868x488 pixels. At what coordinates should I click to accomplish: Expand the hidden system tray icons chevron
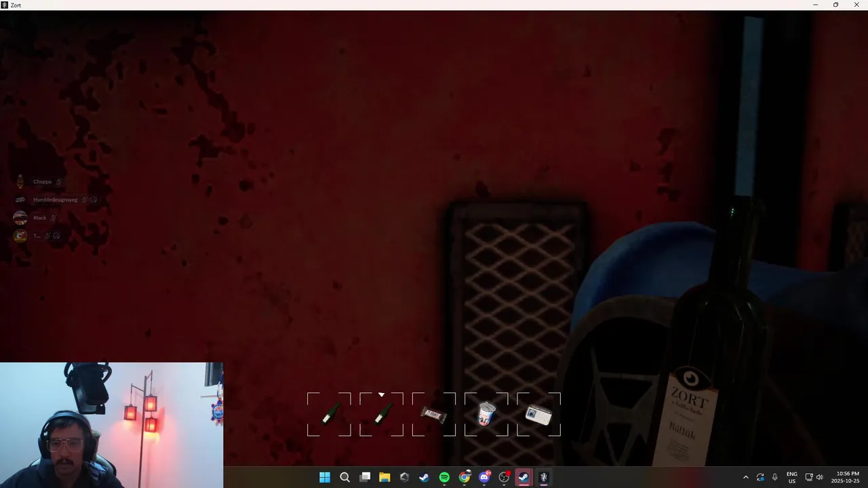pos(746,477)
